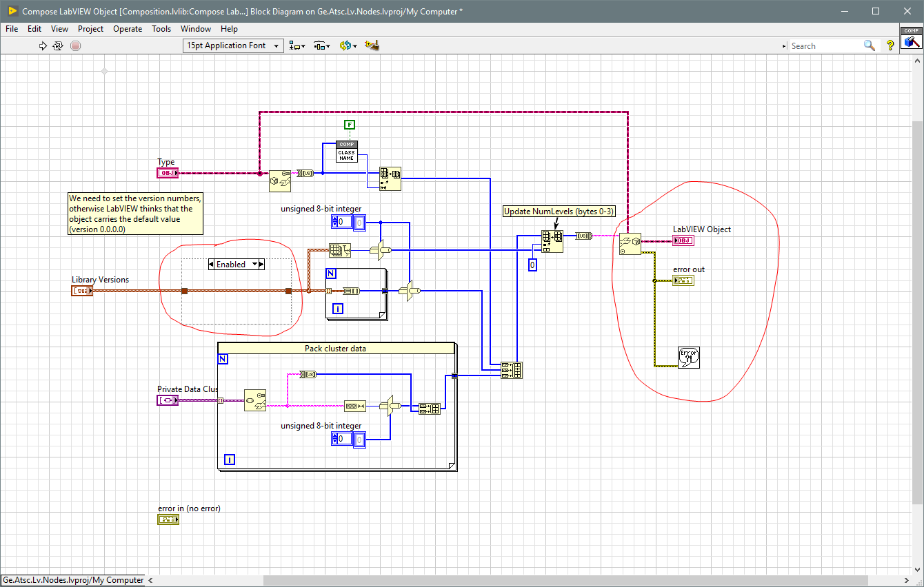Open the Align Objects dropdown arrow
The width and height of the screenshot is (924, 587).
click(303, 45)
